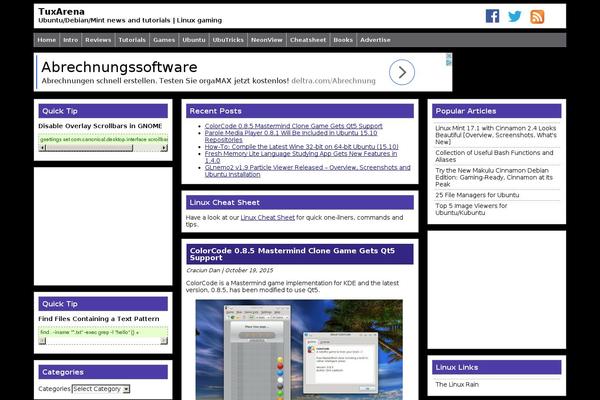Click the gsettings command code box
Screen dimensions: 600x400
[x=103, y=139]
